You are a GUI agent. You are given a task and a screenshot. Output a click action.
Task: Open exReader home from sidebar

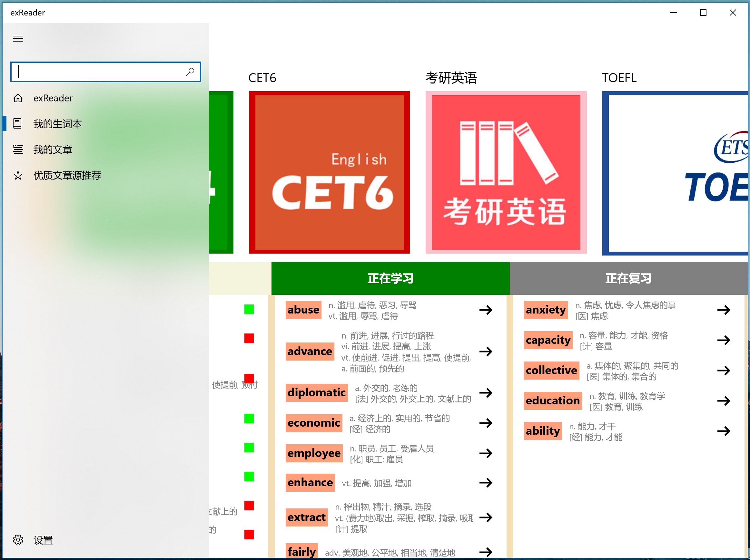pyautogui.click(x=53, y=98)
